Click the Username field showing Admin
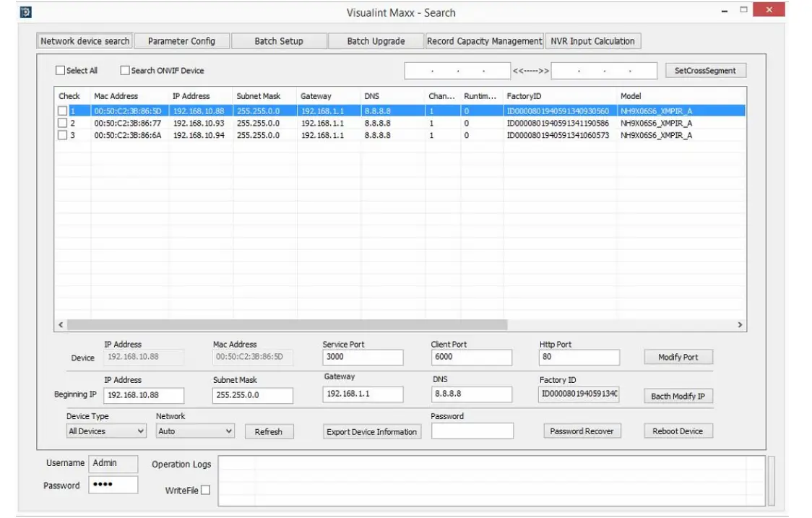Viewport: 812px width, 518px height. coord(113,464)
